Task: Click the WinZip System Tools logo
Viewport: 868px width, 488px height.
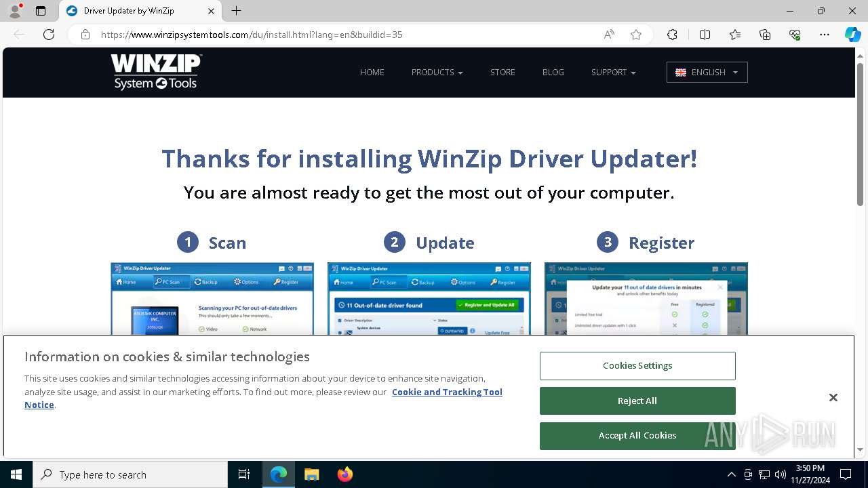Action: click(x=157, y=72)
